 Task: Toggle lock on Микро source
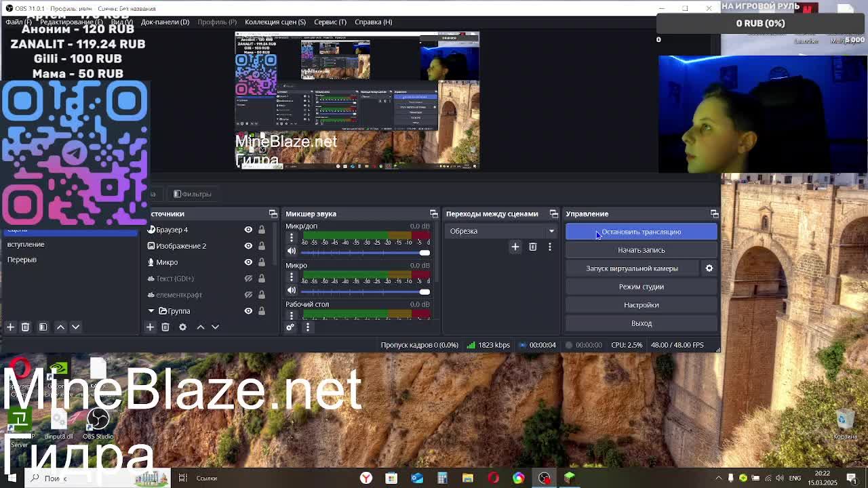click(x=261, y=262)
